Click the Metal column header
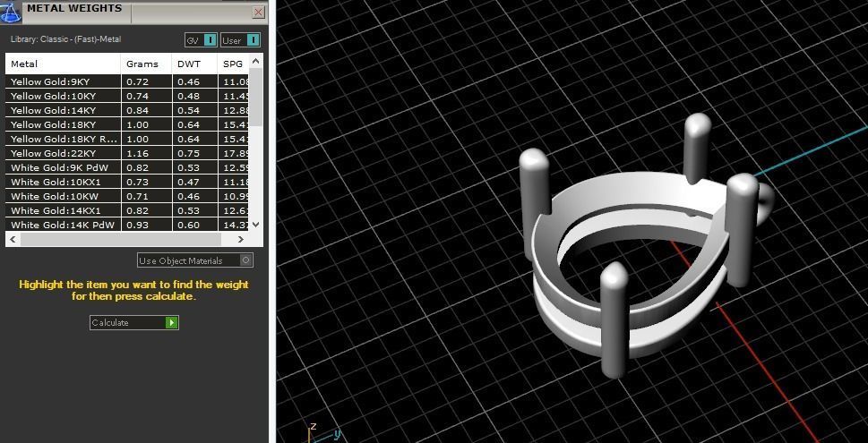 (63, 64)
